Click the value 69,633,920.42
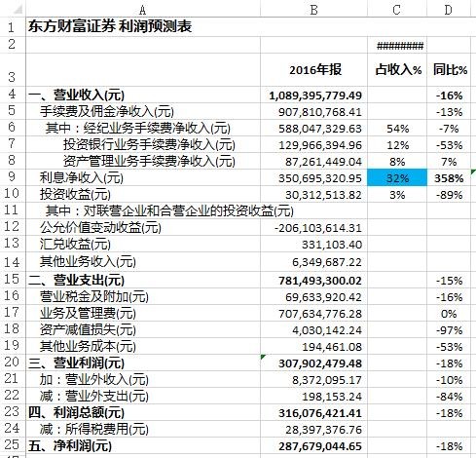Viewport: 476px width, 458px height. tap(313, 296)
